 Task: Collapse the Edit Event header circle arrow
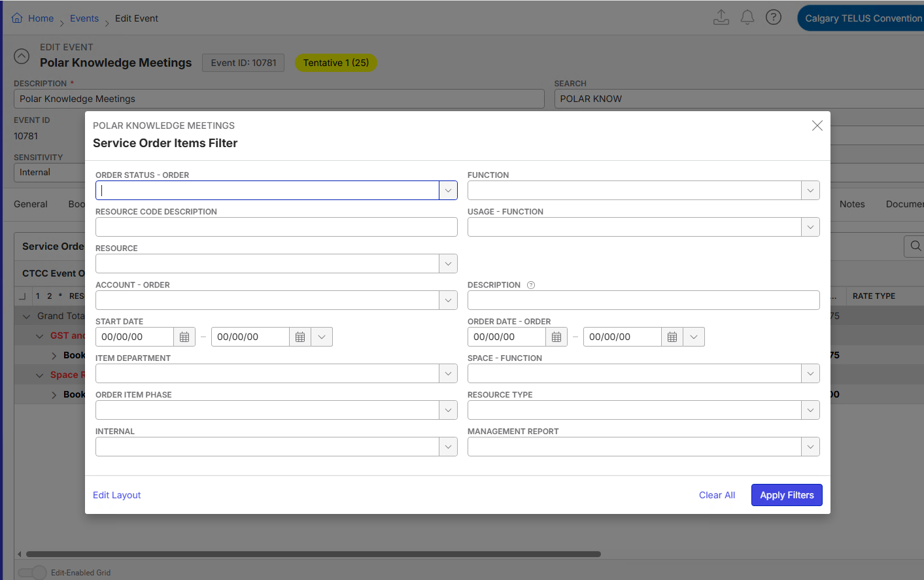coord(22,56)
